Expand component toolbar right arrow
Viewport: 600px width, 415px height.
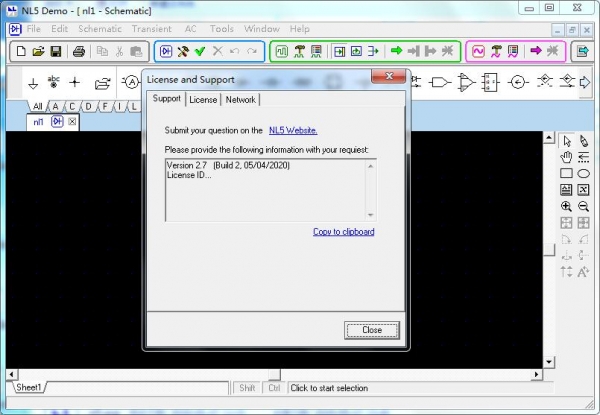click(585, 82)
